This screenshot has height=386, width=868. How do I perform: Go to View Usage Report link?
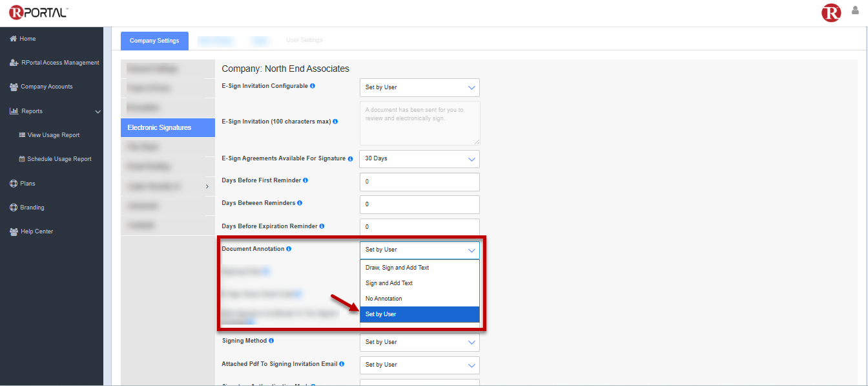click(54, 135)
